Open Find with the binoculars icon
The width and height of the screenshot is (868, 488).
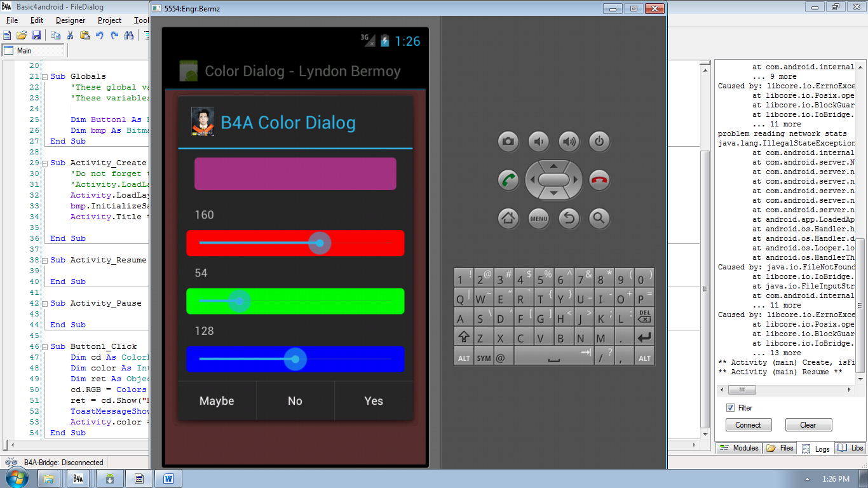click(129, 36)
